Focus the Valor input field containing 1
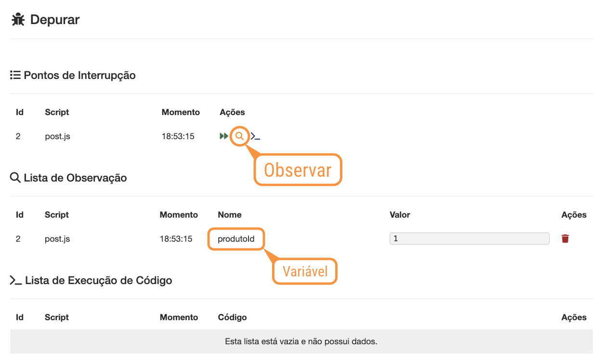This screenshot has height=364, width=602. (x=469, y=238)
